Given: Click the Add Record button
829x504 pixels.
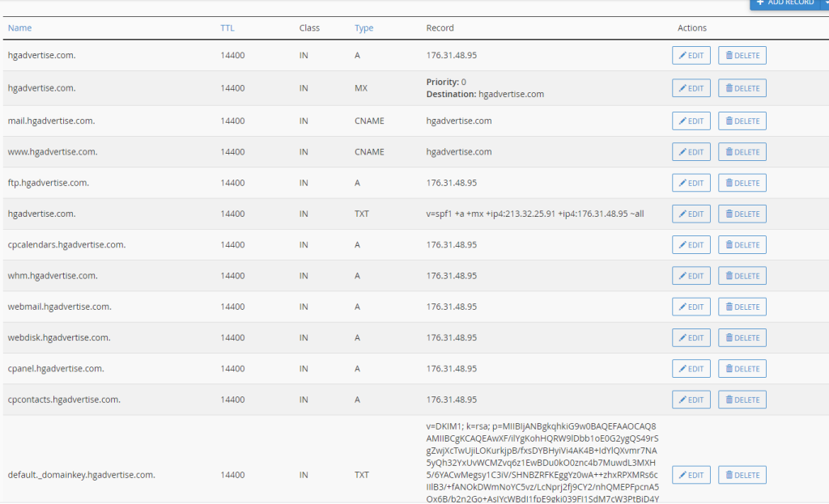Looking at the screenshot, I should pos(784,4).
